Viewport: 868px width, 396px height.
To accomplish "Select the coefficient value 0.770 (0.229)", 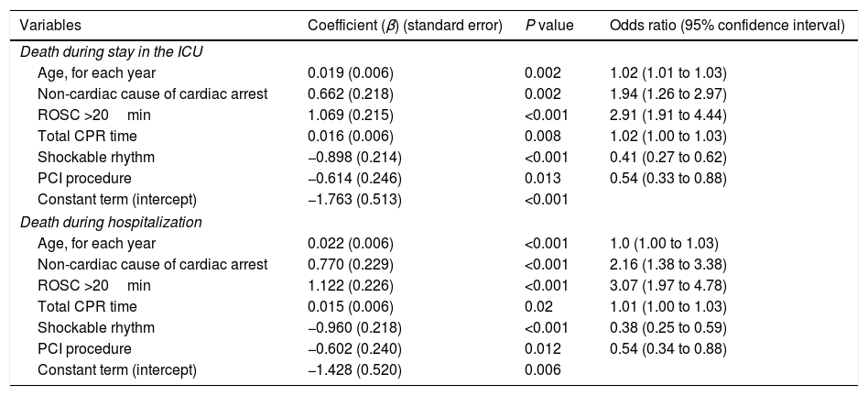I will pos(350,264).
